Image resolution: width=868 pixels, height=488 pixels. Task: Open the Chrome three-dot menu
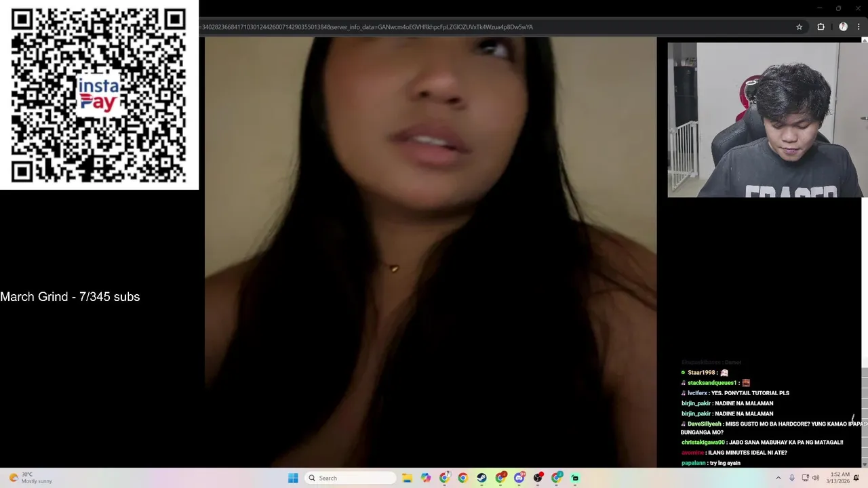(x=859, y=27)
